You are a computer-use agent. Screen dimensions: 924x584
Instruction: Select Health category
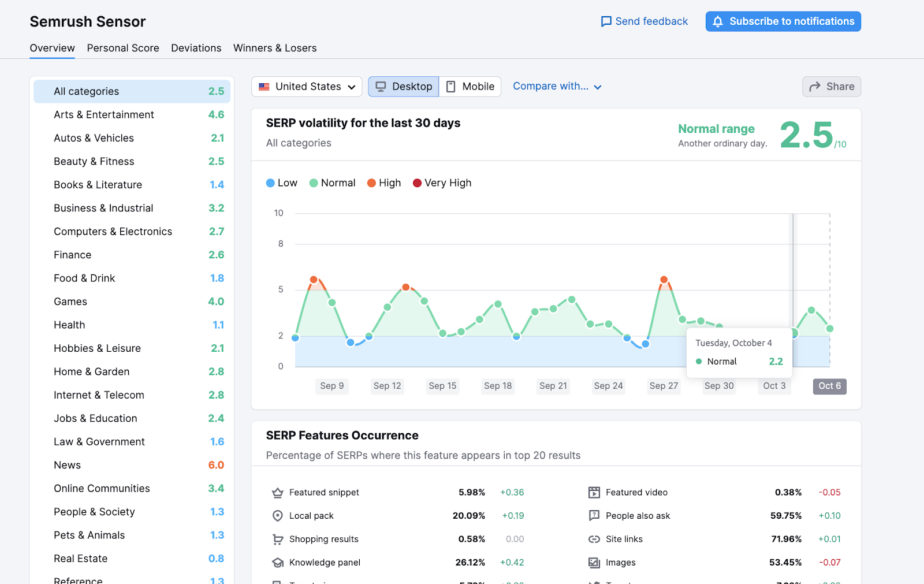(x=132, y=325)
